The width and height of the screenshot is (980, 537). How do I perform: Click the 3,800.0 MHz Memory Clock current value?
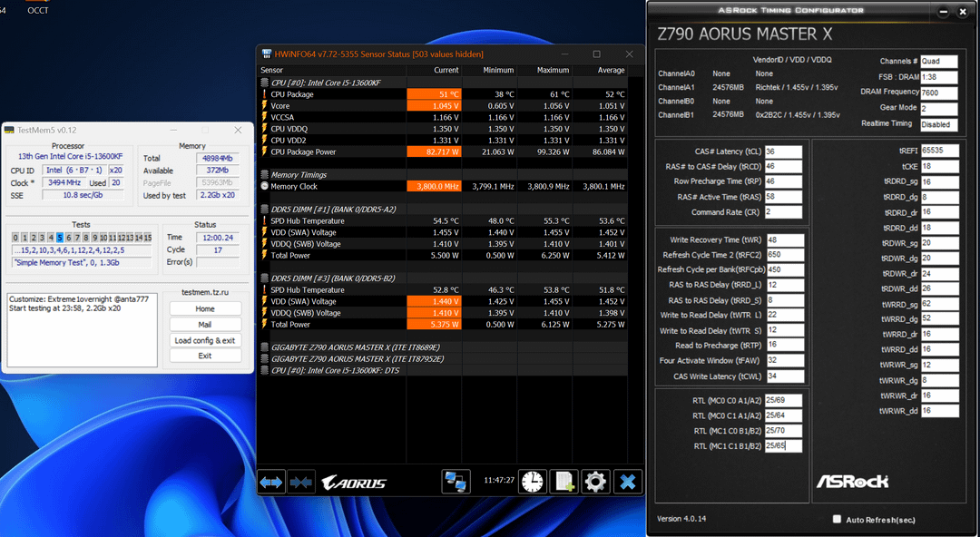tap(434, 186)
